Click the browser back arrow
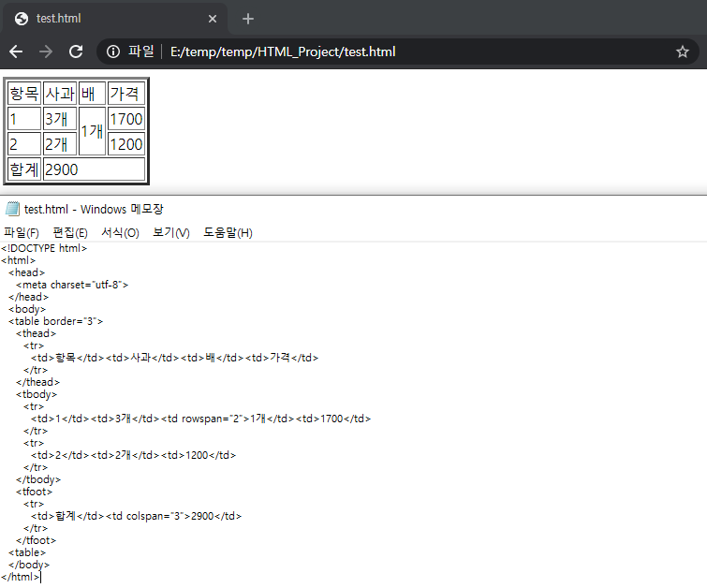This screenshot has width=707, height=588. point(16,51)
